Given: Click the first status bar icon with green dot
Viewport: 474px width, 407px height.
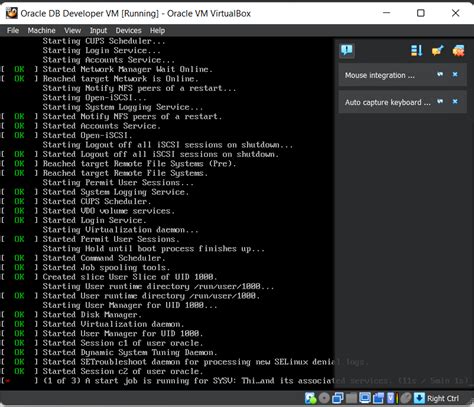Looking at the screenshot, I should [311, 398].
